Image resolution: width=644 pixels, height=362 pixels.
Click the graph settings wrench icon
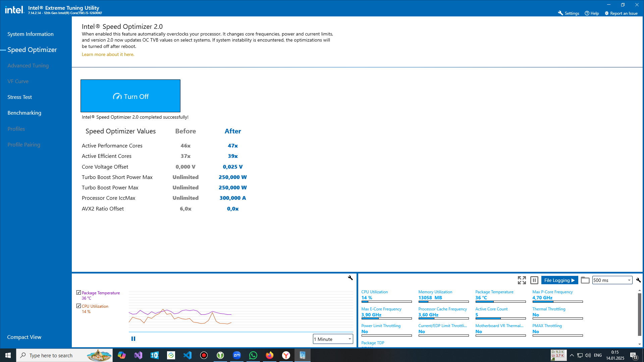[x=350, y=278]
